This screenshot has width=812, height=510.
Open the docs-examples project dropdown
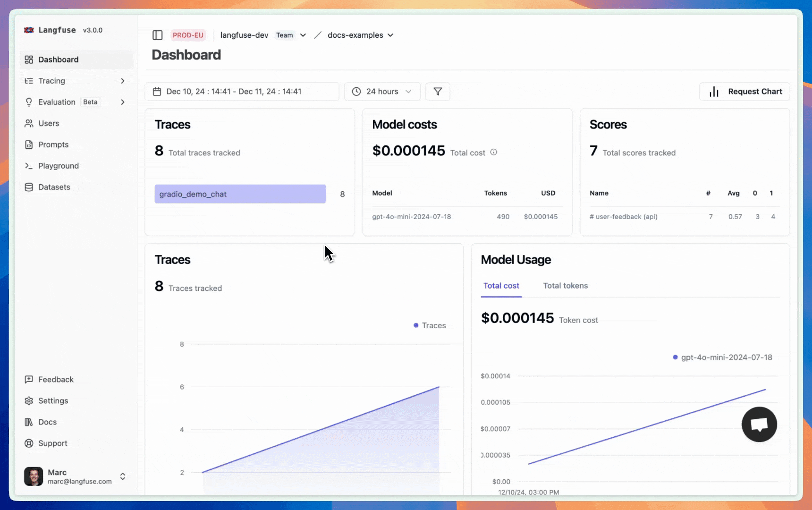pos(360,35)
